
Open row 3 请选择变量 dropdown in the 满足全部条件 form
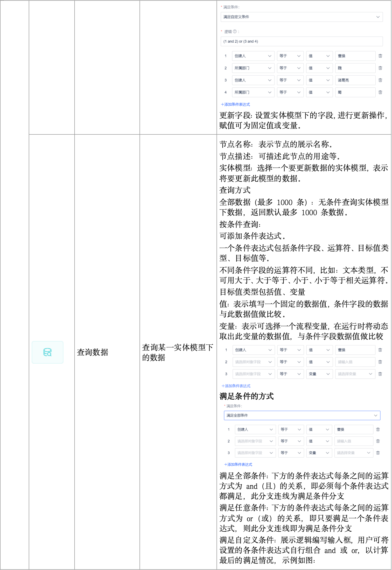click(x=354, y=453)
